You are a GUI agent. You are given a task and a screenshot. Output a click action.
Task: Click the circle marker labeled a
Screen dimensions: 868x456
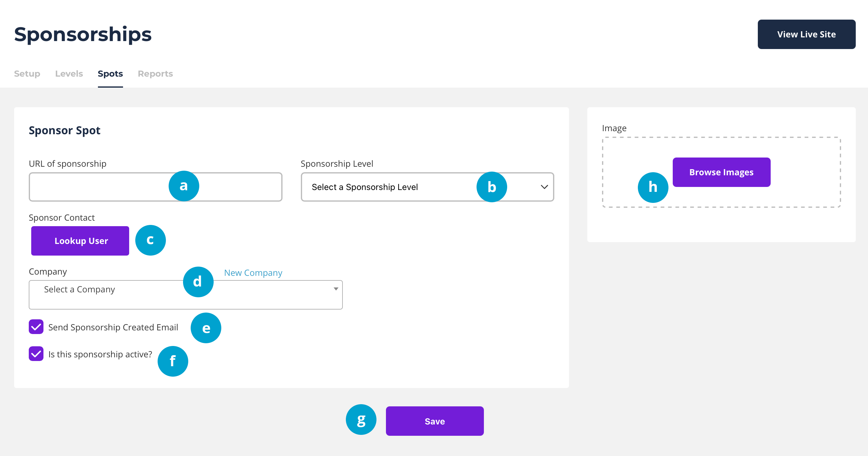(184, 186)
